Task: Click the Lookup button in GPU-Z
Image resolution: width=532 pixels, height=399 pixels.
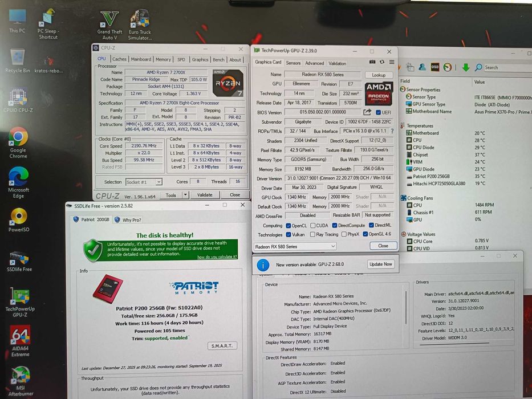Action: (x=379, y=75)
